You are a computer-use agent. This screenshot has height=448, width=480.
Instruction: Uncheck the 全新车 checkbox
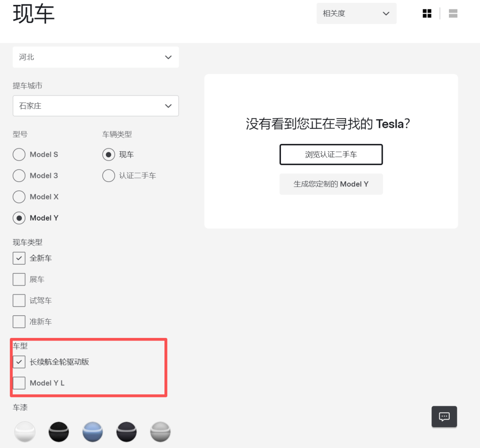pyautogui.click(x=19, y=258)
